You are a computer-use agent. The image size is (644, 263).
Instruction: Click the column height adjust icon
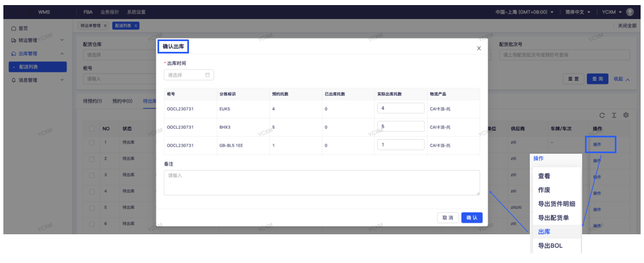614,115
